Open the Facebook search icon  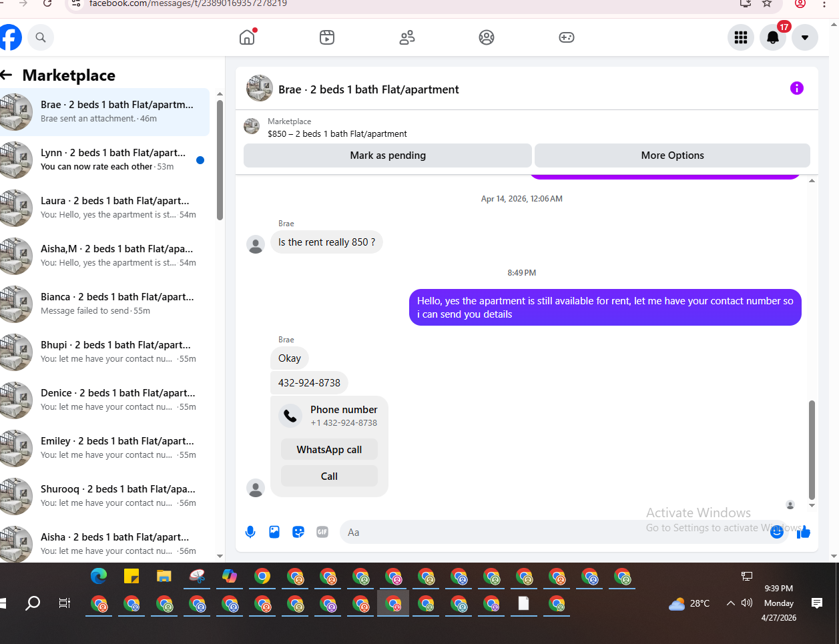point(41,37)
